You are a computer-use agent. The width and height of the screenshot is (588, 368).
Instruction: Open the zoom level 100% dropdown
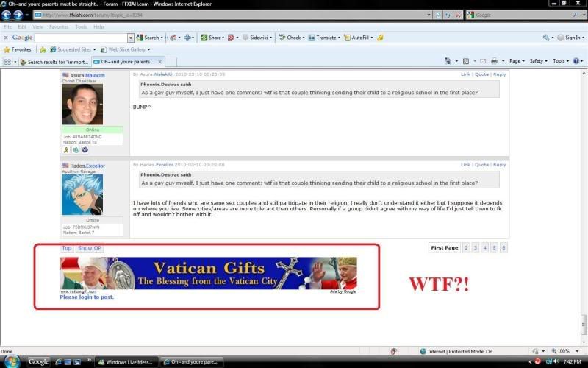pyautogui.click(x=566, y=351)
